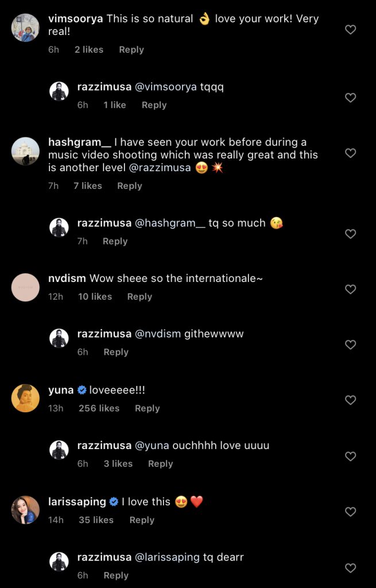The image size is (376, 588).
Task: Like razzimusa's reply to vimsoorya
Action: coord(350,98)
